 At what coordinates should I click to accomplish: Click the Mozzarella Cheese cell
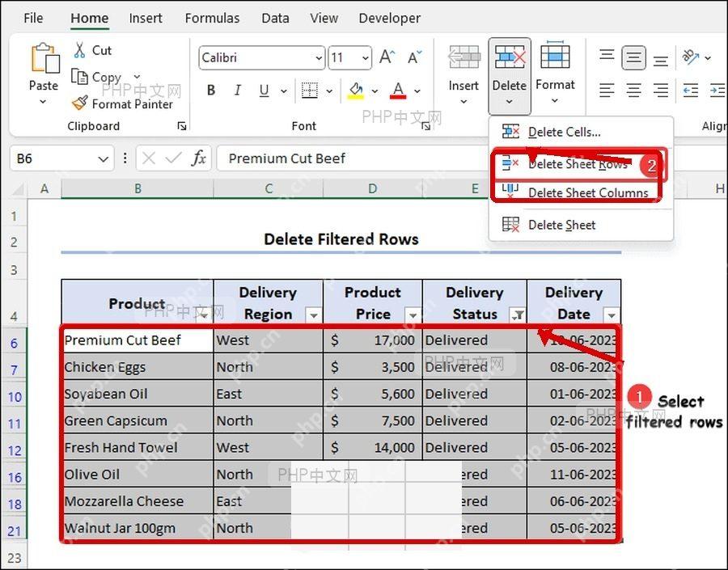point(138,500)
